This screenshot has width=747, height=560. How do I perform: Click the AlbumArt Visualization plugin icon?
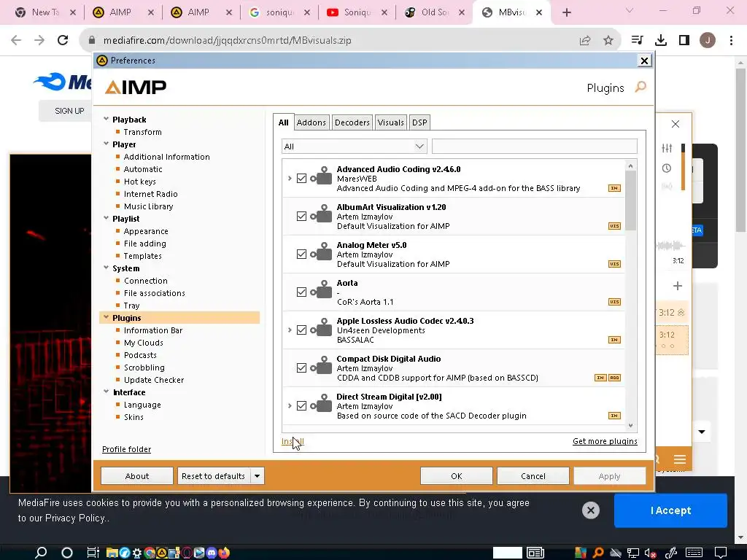(322, 214)
